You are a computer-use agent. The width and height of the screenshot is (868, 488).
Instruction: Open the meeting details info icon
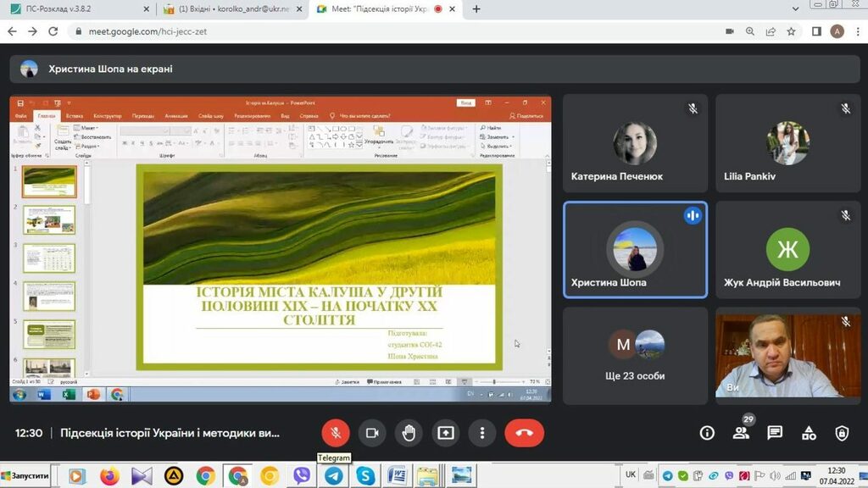tap(707, 433)
